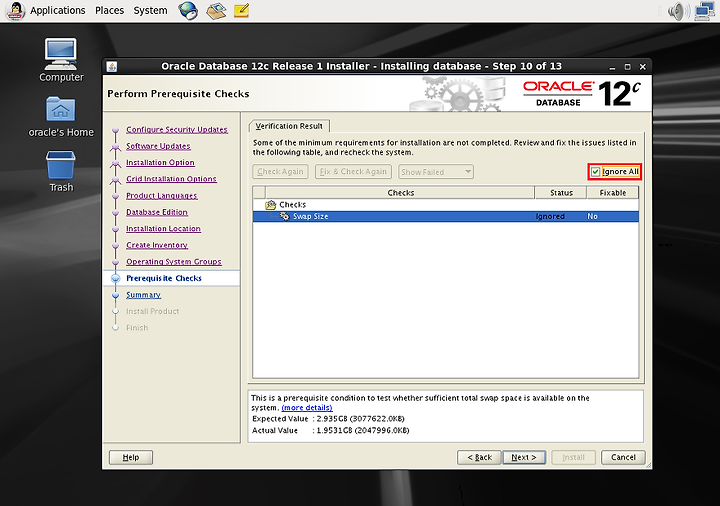Image resolution: width=720 pixels, height=506 pixels.
Task: Open the Trash desktop icon
Action: (61, 171)
